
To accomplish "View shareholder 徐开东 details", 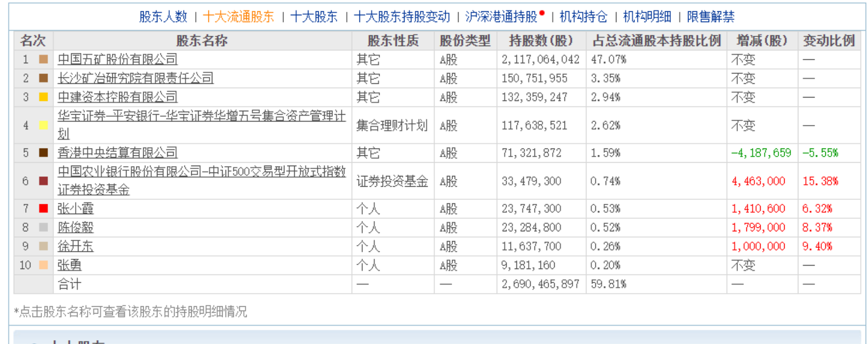I will pos(76,246).
